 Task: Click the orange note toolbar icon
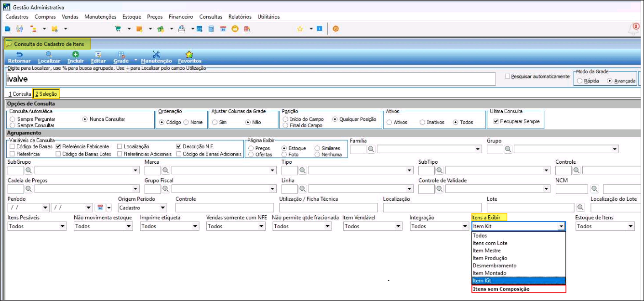click(139, 29)
